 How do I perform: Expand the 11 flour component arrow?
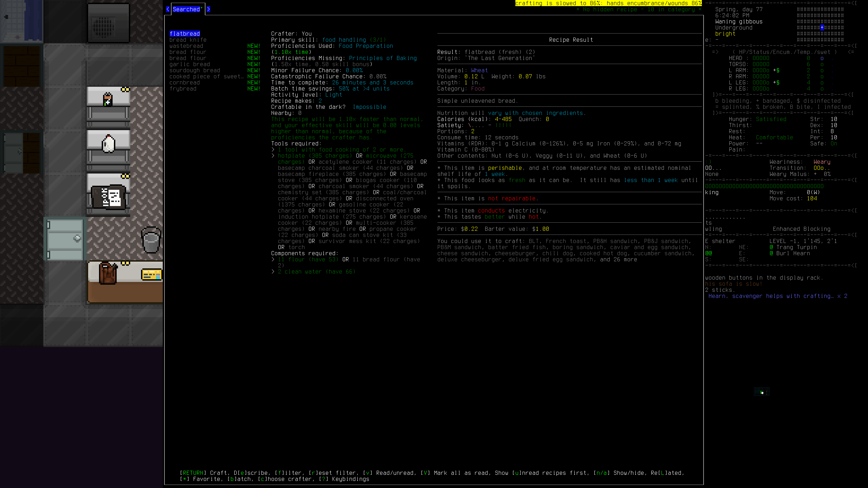pos(273,260)
